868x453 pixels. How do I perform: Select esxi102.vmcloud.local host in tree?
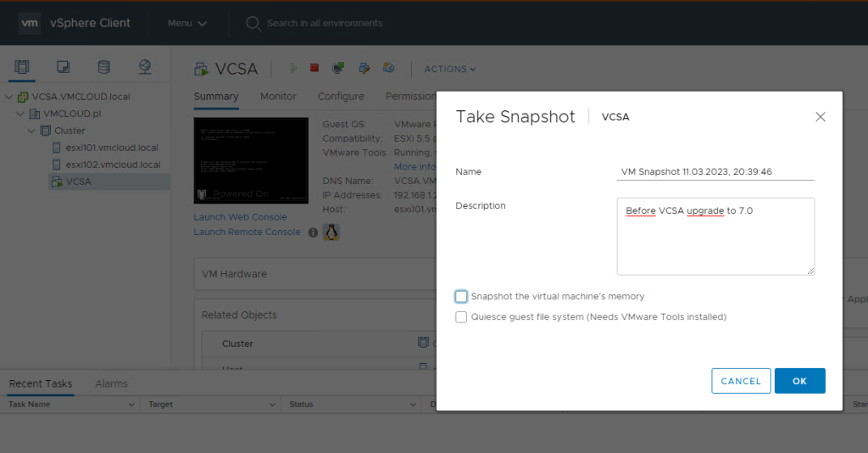pyautogui.click(x=112, y=165)
